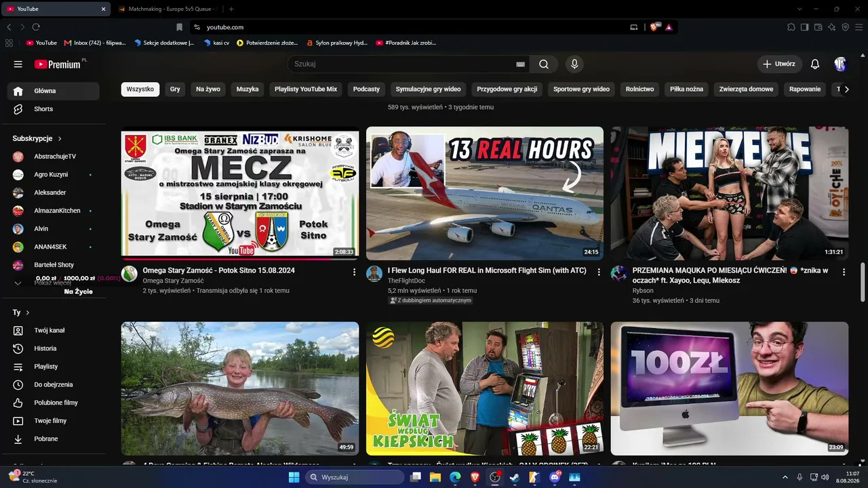Open the boy holding pike fish thumbnail
868x488 pixels.
tap(240, 388)
